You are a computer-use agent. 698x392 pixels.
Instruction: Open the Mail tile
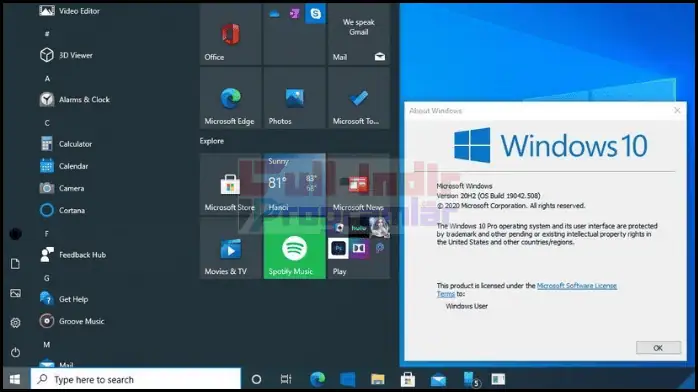point(358,34)
